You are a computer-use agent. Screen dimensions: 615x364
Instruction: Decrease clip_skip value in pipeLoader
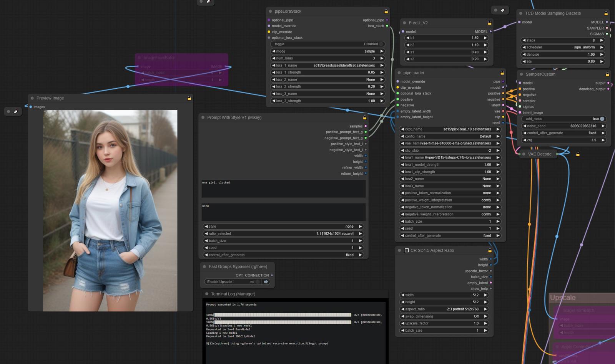click(402, 151)
